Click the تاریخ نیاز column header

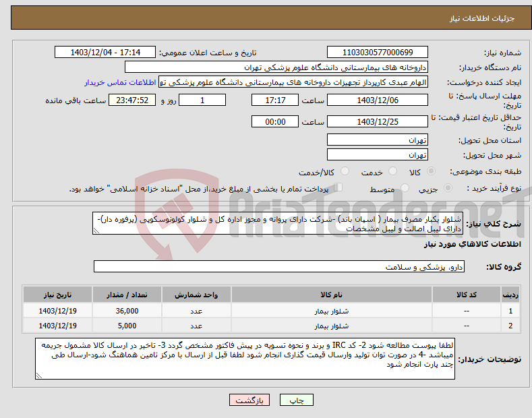coord(57,295)
